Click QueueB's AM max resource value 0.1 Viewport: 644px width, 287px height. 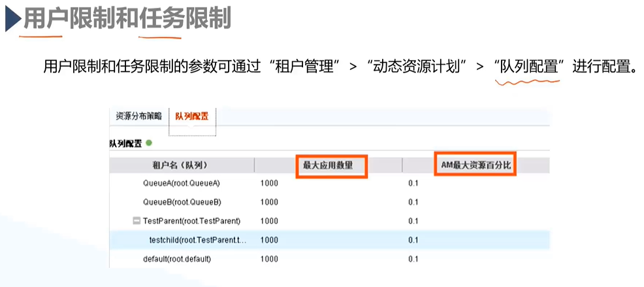pos(413,202)
